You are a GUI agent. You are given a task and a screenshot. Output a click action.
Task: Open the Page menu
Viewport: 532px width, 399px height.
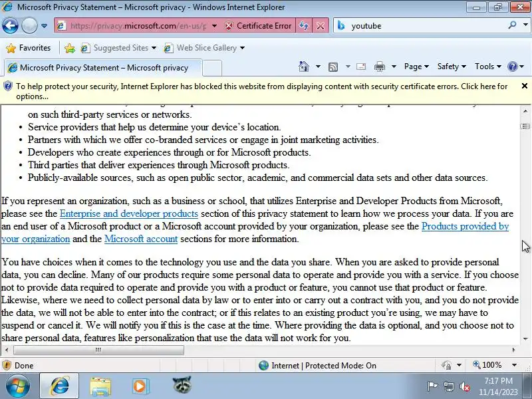pos(416,66)
